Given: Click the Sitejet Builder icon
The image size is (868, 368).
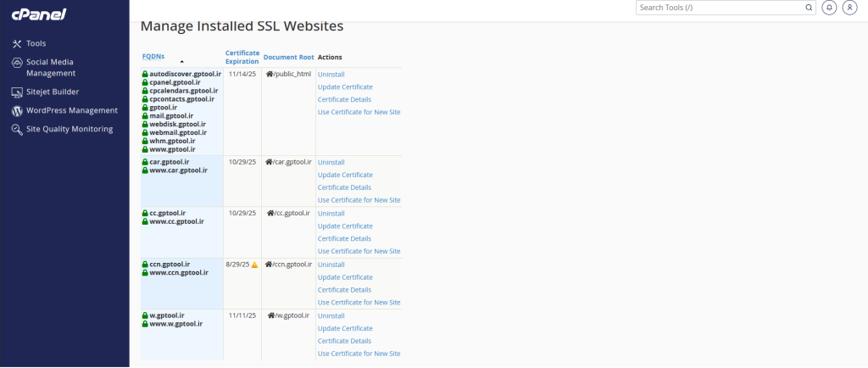Looking at the screenshot, I should [17, 92].
